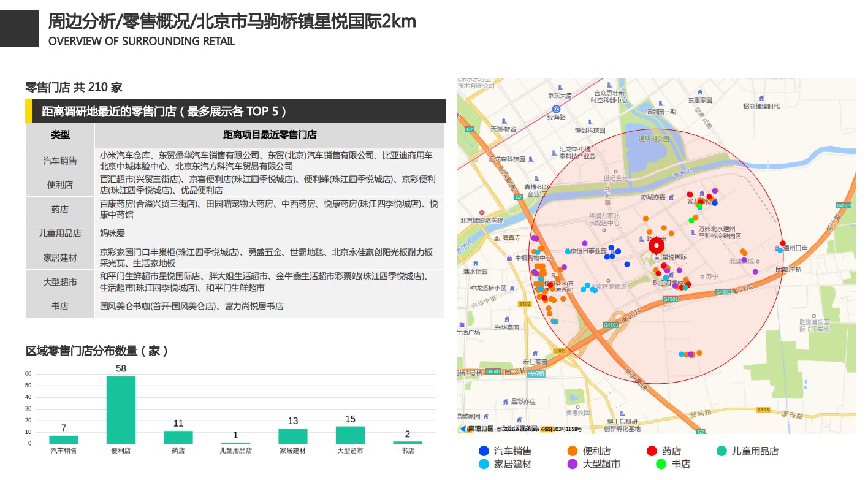Click the 药店 row label in the table
This screenshot has height=480, width=868.
pyautogui.click(x=60, y=209)
